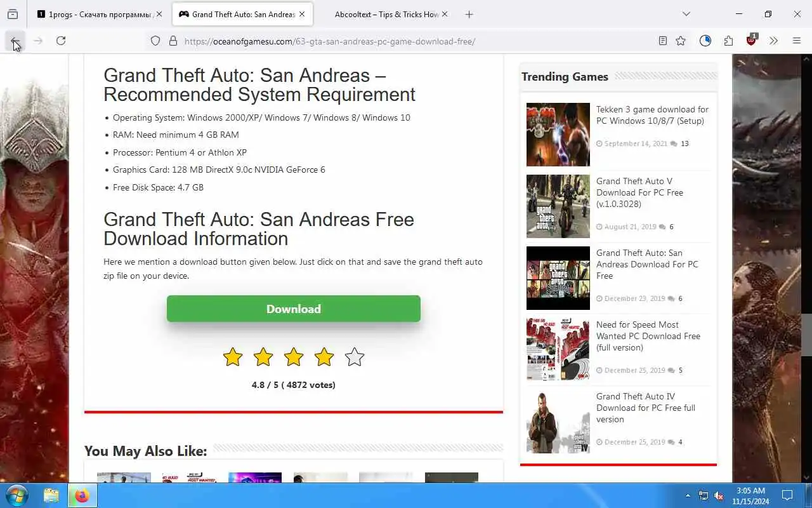Screen dimensions: 812x508
Task: Open Grand Theft Auto V download link
Action: point(639,192)
